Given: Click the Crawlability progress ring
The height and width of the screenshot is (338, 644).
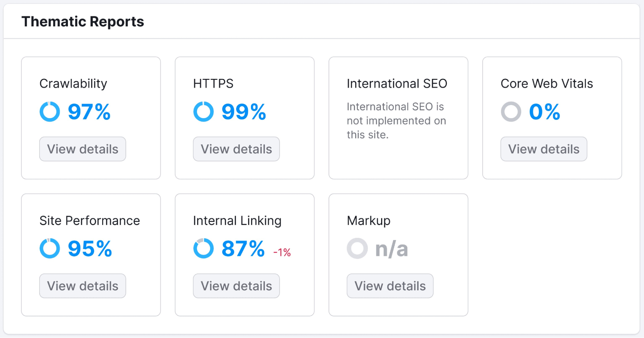Looking at the screenshot, I should [x=50, y=112].
